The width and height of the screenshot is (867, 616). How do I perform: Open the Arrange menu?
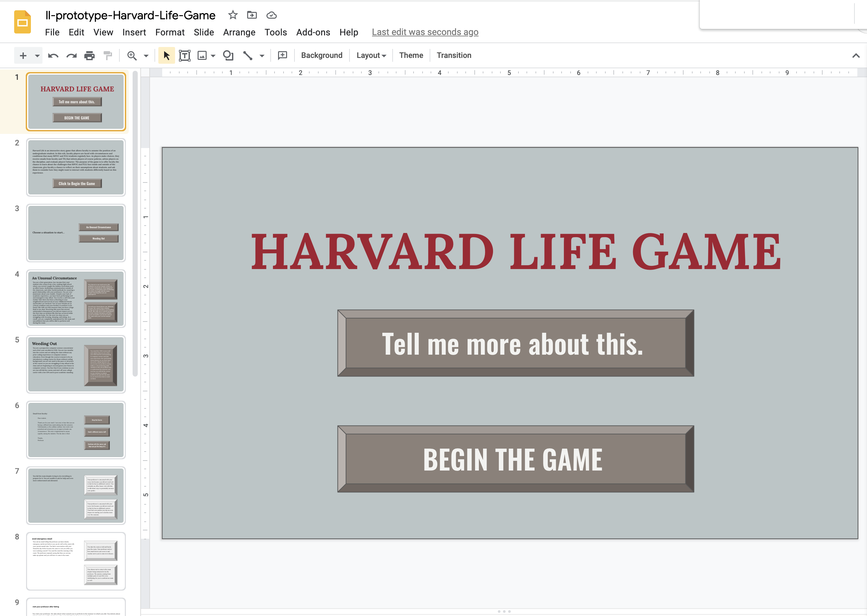pos(239,32)
